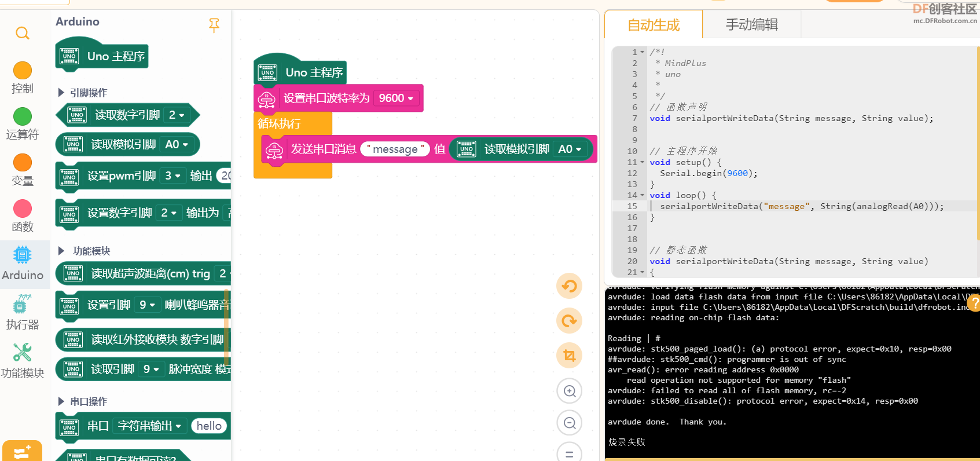Collapse the 功能模块 section header

click(x=85, y=251)
